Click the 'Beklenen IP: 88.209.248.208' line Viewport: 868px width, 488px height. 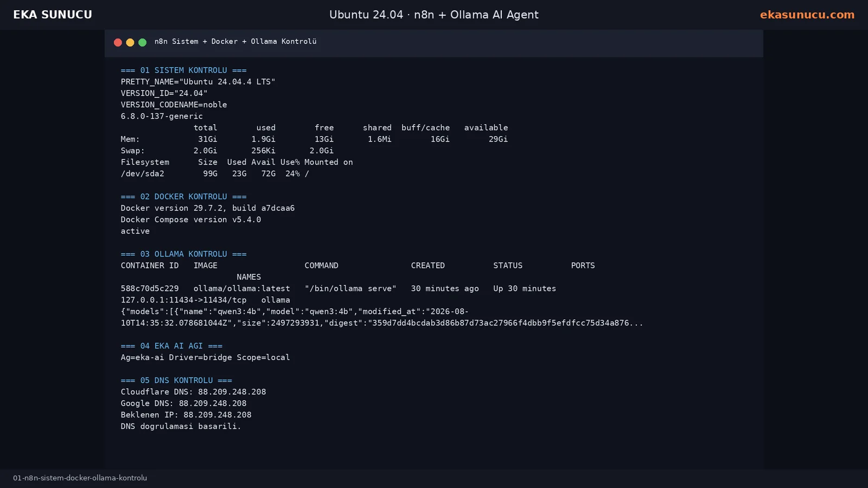point(186,415)
